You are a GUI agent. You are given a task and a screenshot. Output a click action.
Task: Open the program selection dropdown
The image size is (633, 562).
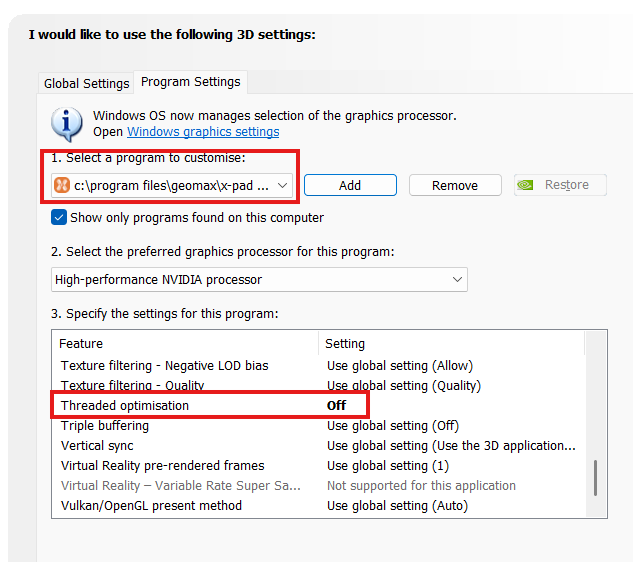(x=283, y=185)
